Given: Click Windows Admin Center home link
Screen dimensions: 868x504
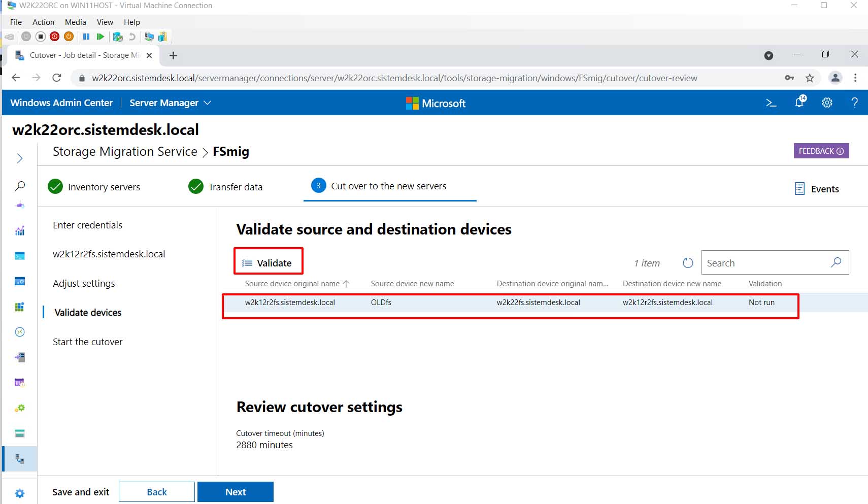Looking at the screenshot, I should (x=61, y=103).
